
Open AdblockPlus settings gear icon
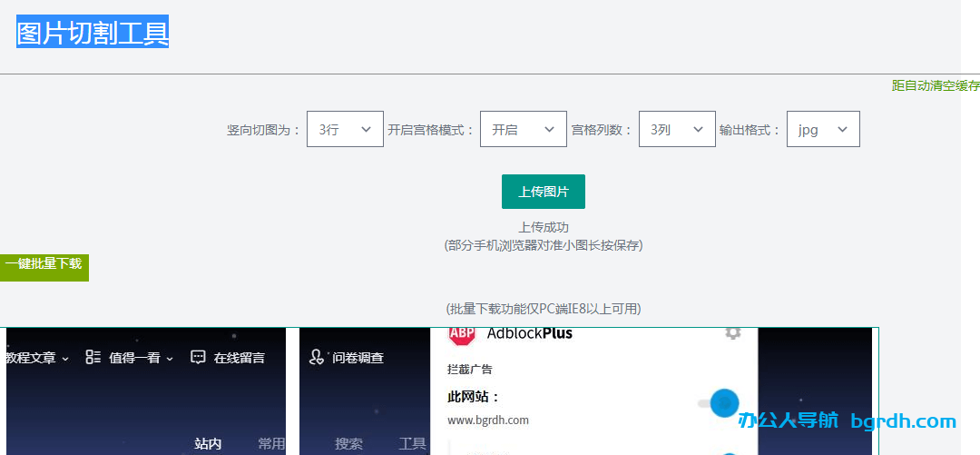coord(733,332)
